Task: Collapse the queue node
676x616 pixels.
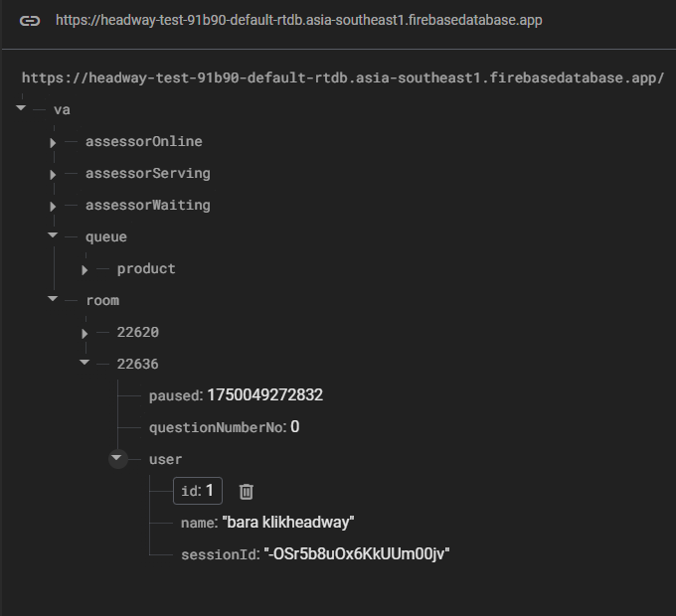Action: point(53,236)
